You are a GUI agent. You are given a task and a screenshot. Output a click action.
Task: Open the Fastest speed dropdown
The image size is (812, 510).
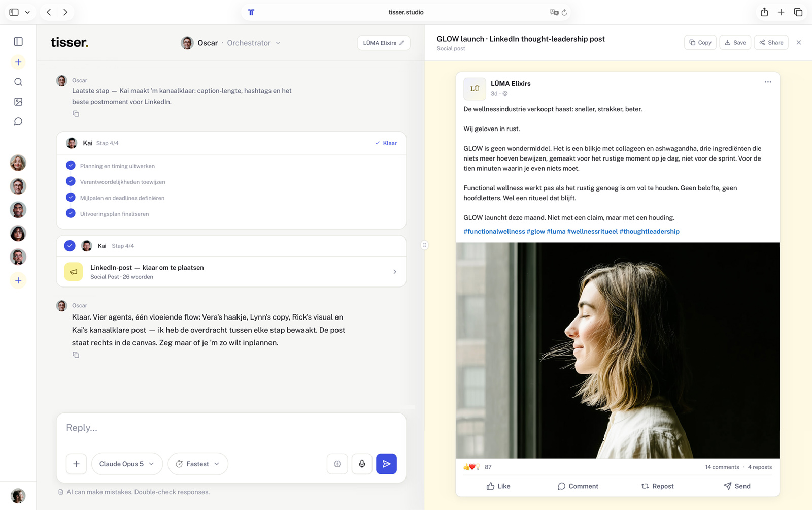(x=198, y=464)
